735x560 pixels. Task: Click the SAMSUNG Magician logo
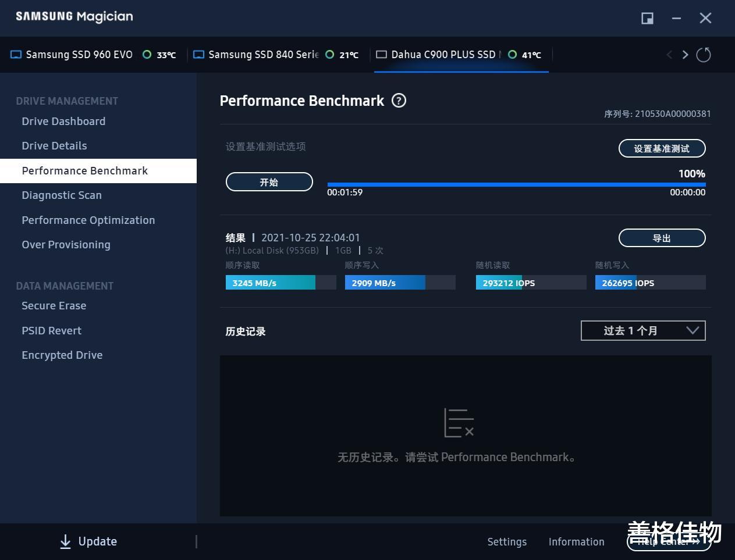tap(74, 17)
